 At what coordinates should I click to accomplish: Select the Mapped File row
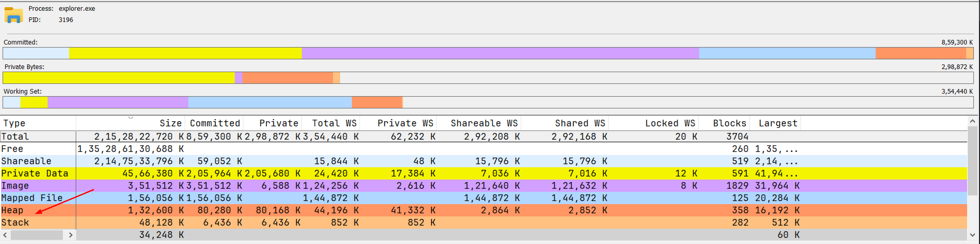click(31, 198)
